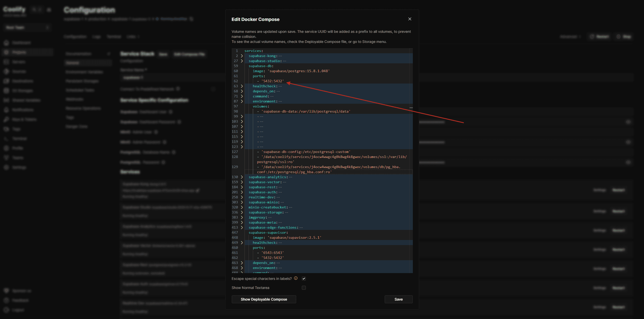Close the Edit Docker Compose dialog
The image size is (644, 319).
[410, 19]
